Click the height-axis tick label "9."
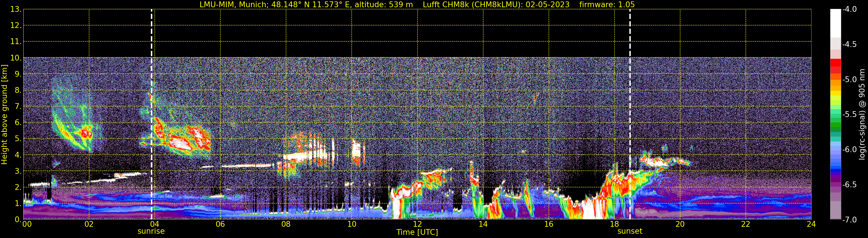 [x=18, y=74]
